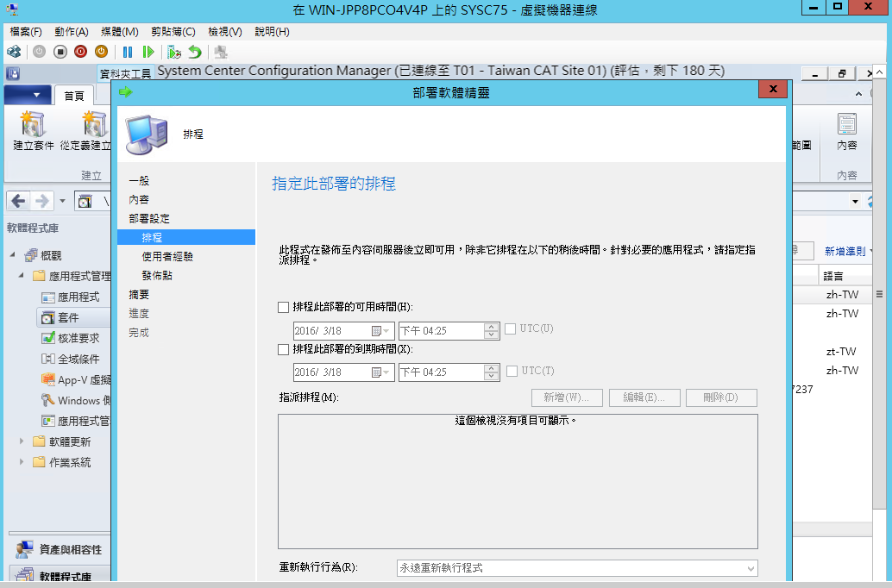
Task: Click the 套件 tree node icon
Action: tap(47, 317)
